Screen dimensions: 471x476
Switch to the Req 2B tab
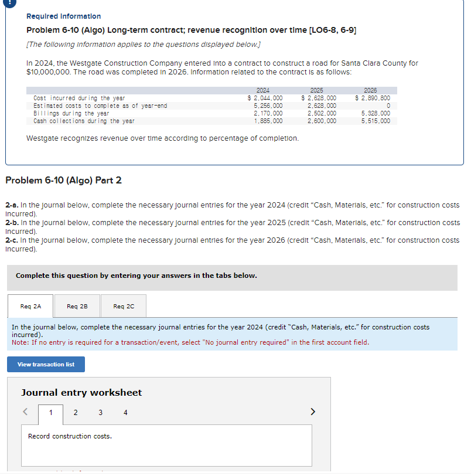(77, 305)
